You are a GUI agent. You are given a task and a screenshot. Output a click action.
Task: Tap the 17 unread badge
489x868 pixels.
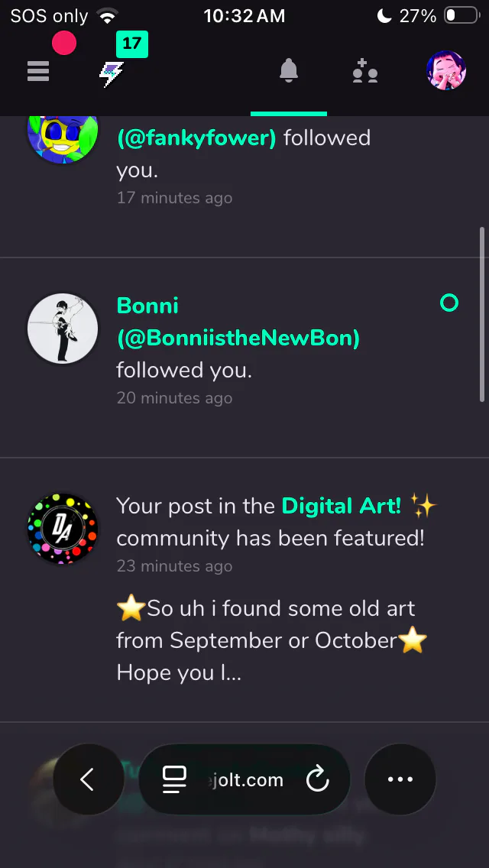[132, 44]
